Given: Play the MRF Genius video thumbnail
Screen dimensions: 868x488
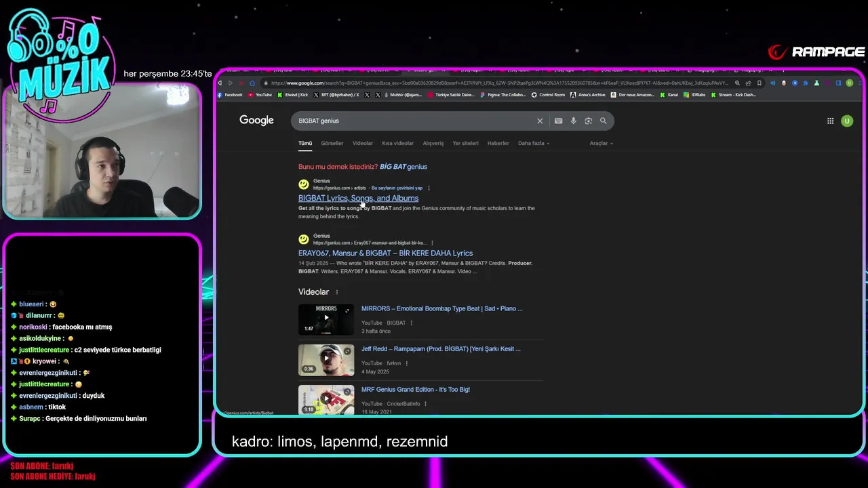Looking at the screenshot, I should click(326, 400).
